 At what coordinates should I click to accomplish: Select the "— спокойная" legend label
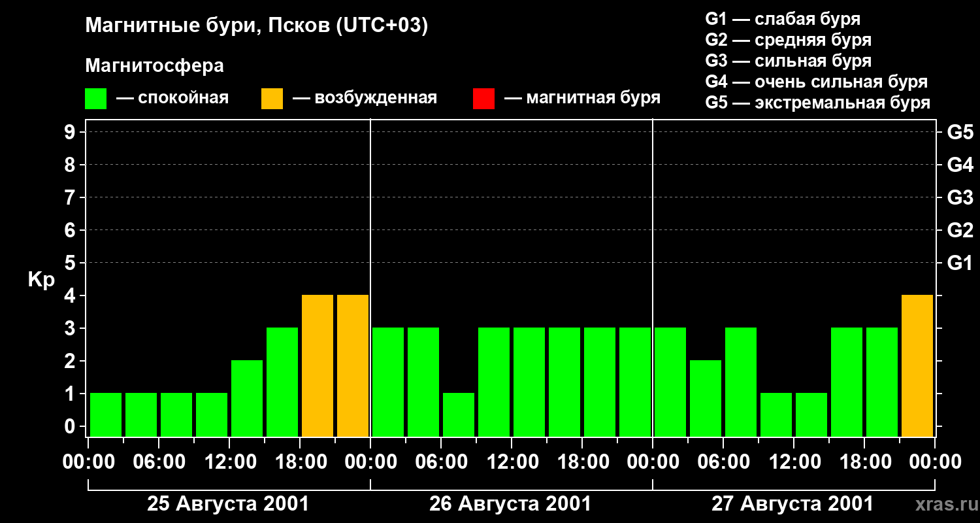tap(172, 98)
